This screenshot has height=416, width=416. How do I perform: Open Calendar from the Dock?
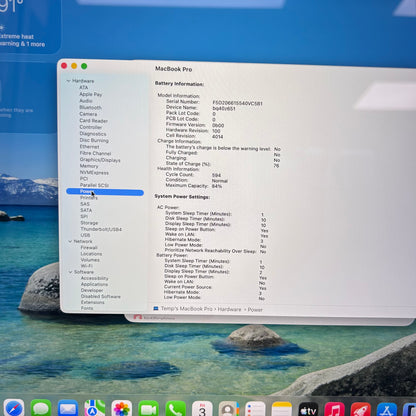coord(202,408)
